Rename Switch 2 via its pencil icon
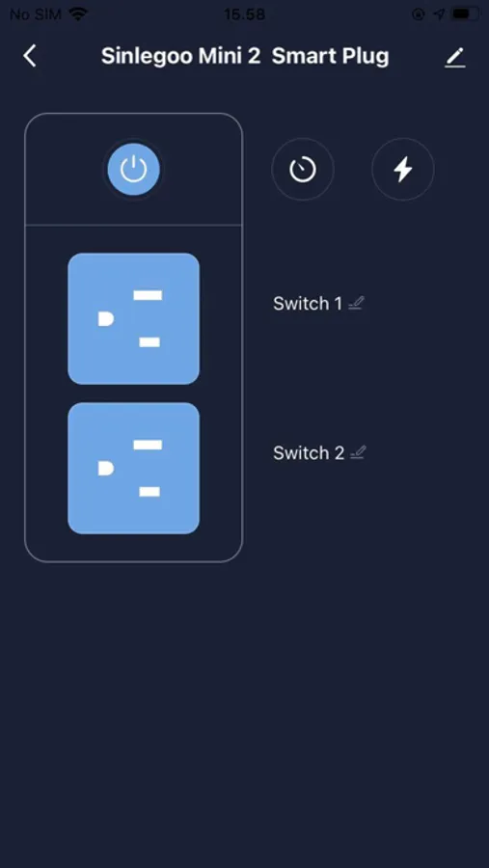489x868 pixels. pos(358,452)
